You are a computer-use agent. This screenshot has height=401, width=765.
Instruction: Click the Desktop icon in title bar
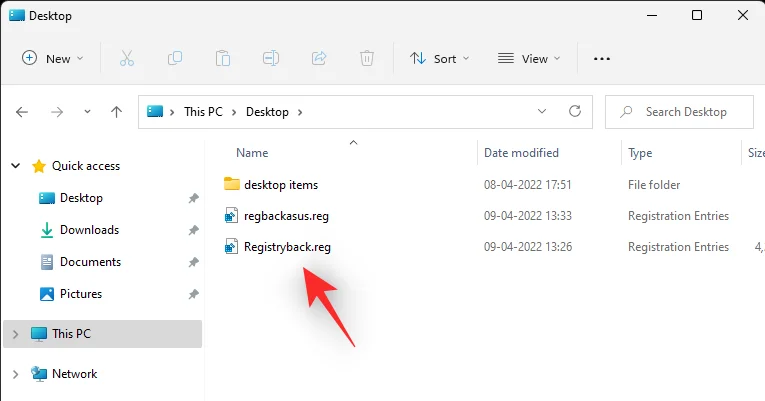(17, 15)
